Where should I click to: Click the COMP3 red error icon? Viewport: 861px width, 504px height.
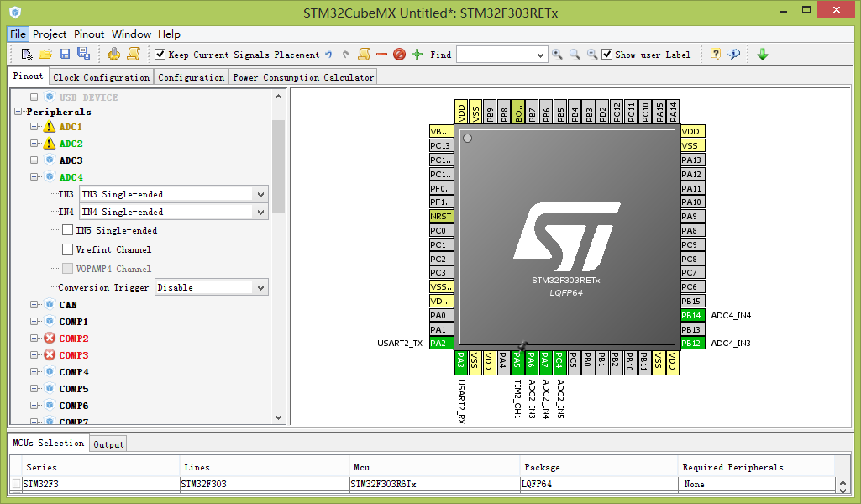[x=50, y=355]
